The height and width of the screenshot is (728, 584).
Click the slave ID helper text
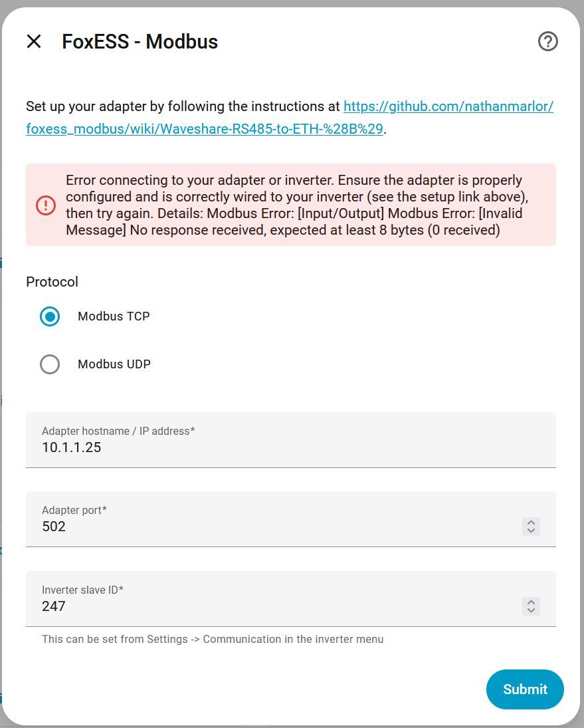pyautogui.click(x=213, y=640)
